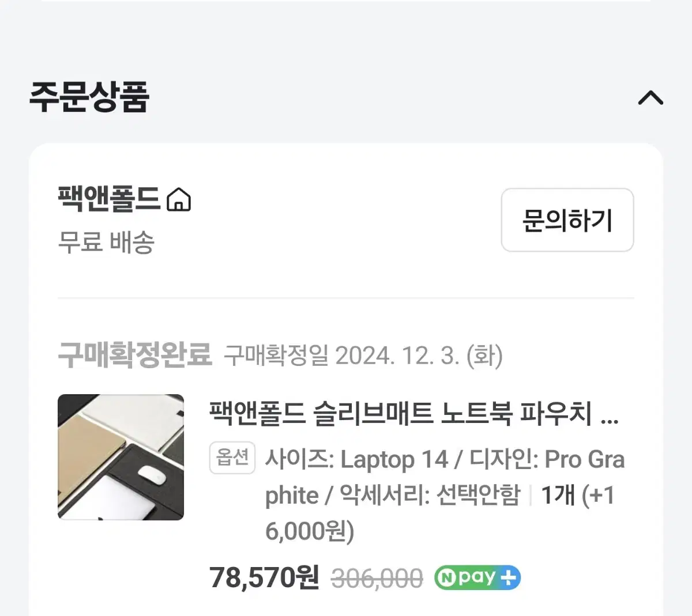Screen dimensions: 692x616
Task: Select the 78,570원 final price
Action: (264, 577)
